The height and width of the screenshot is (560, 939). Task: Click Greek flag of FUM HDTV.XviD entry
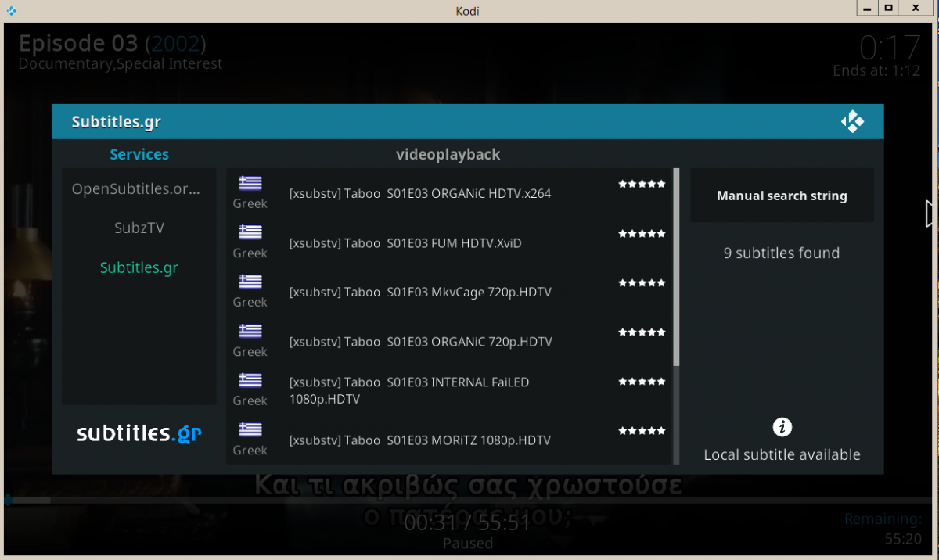click(250, 232)
